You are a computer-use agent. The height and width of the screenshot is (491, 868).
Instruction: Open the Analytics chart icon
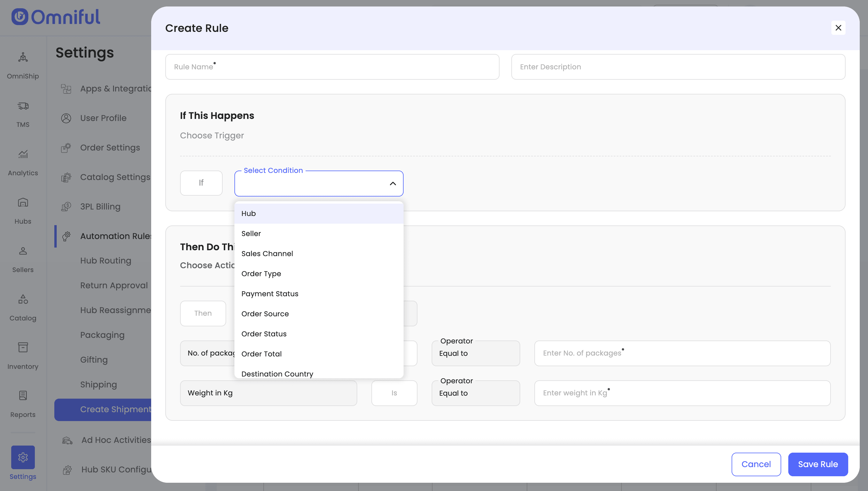coord(23,154)
